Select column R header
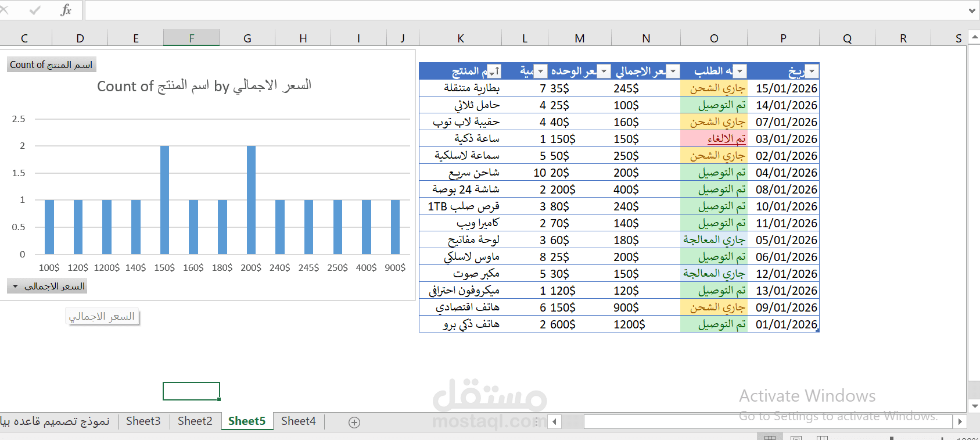The image size is (980, 440). click(x=903, y=38)
